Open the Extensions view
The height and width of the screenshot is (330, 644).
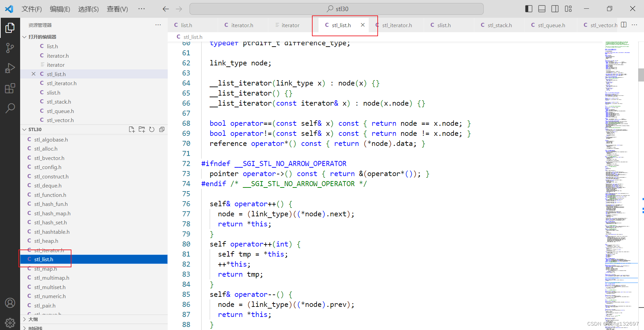coord(10,88)
